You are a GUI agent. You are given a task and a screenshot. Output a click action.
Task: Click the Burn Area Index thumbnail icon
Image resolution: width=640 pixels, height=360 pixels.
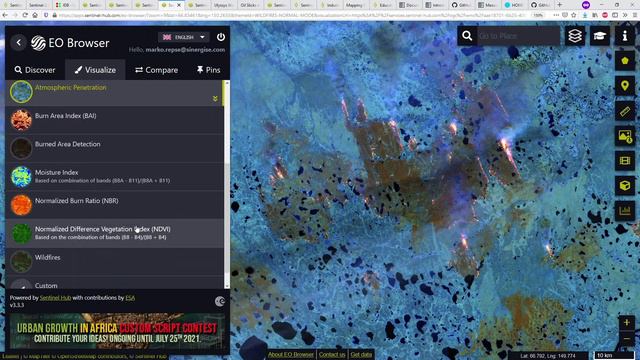(x=21, y=120)
